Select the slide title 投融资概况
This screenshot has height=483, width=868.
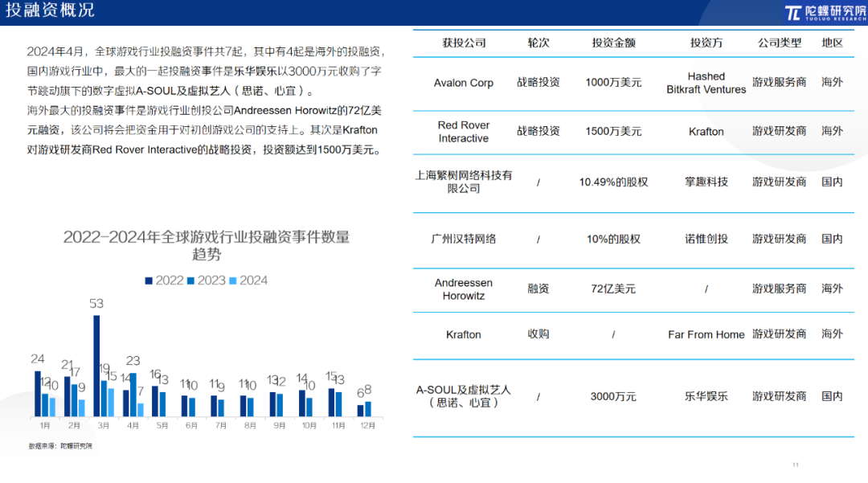tap(51, 10)
